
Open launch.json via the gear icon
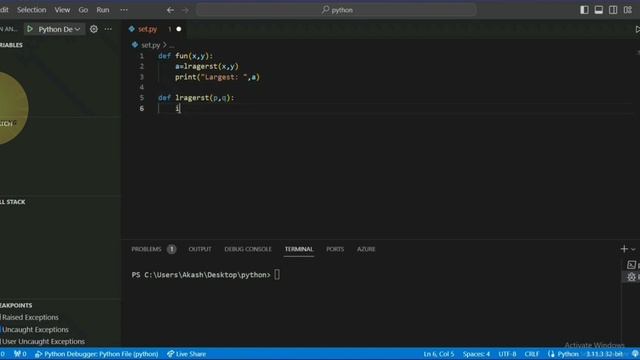(94, 29)
